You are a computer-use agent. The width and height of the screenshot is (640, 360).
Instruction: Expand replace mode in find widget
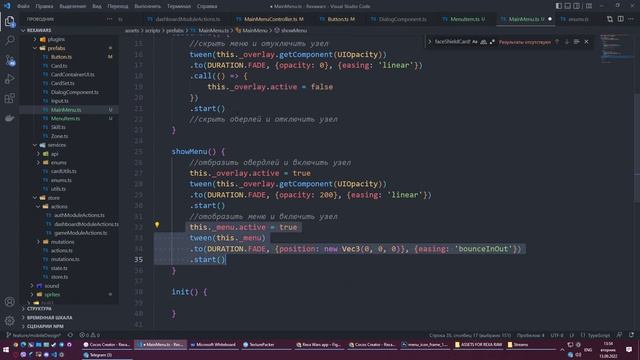point(429,42)
